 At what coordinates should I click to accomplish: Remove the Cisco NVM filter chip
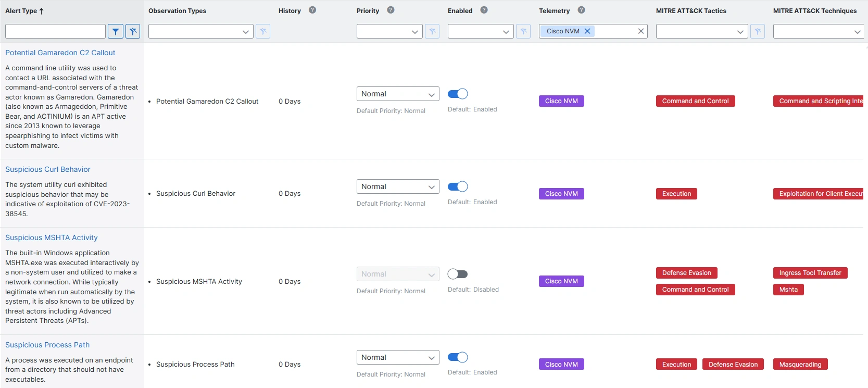click(x=587, y=31)
